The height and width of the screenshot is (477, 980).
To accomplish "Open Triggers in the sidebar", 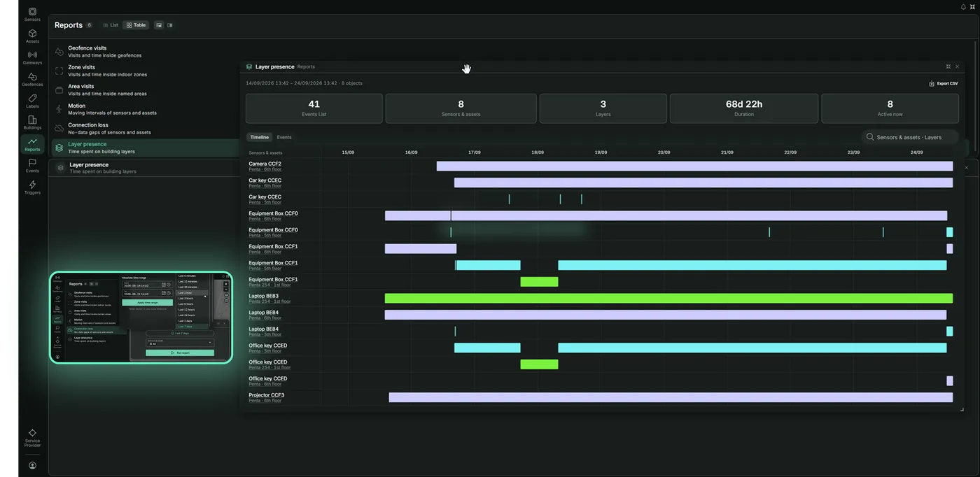I will [32, 187].
